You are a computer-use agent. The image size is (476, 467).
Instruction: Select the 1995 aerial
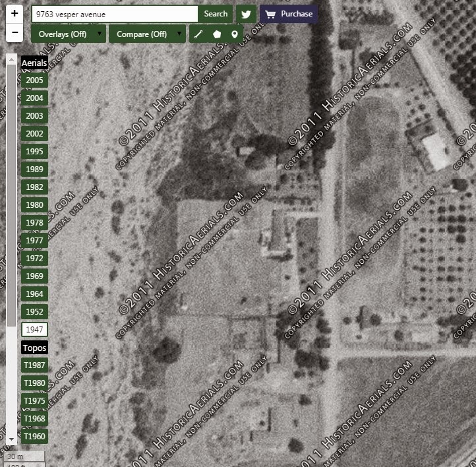click(x=34, y=152)
